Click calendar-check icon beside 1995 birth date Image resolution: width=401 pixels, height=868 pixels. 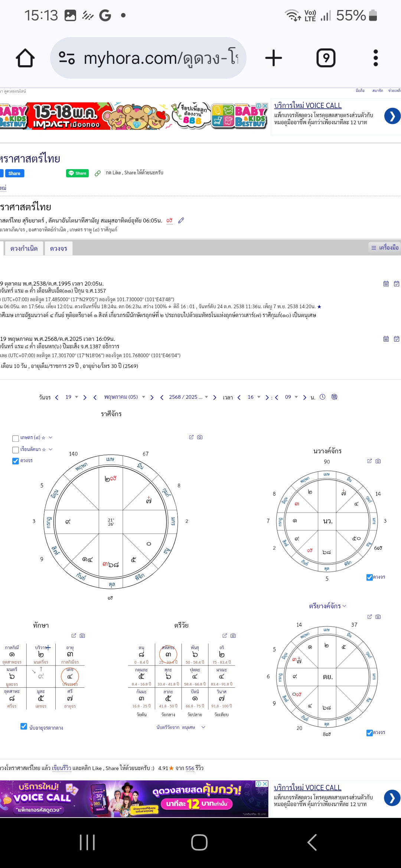coord(397,284)
